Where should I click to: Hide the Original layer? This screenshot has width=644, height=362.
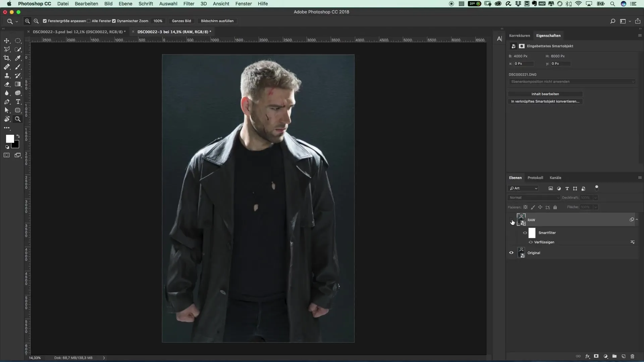click(512, 253)
